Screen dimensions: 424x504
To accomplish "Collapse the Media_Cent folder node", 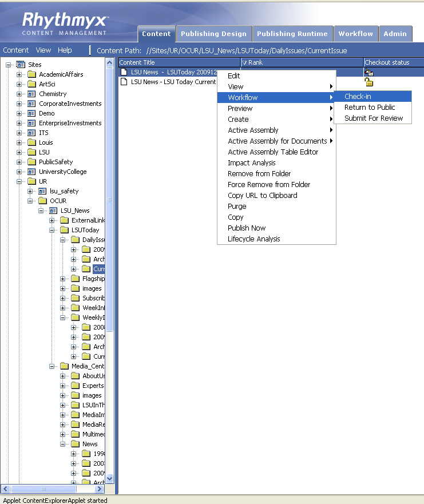I will click(51, 367).
